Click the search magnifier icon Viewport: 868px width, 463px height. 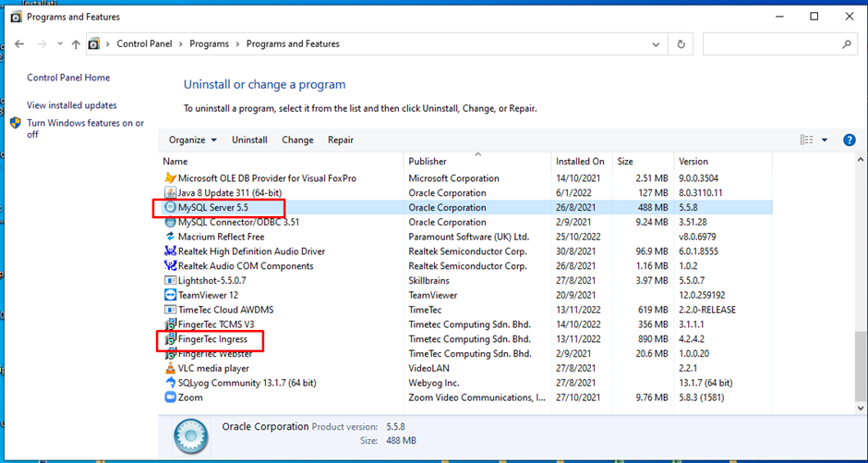pos(846,43)
